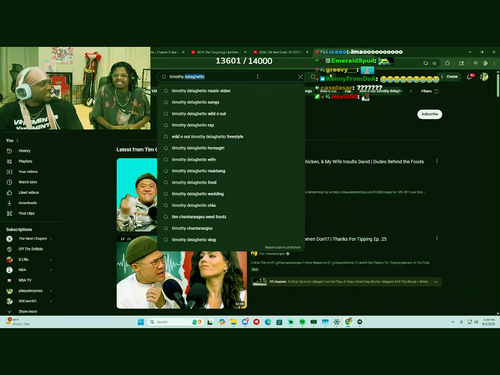Click Report search predictions link

(283, 247)
